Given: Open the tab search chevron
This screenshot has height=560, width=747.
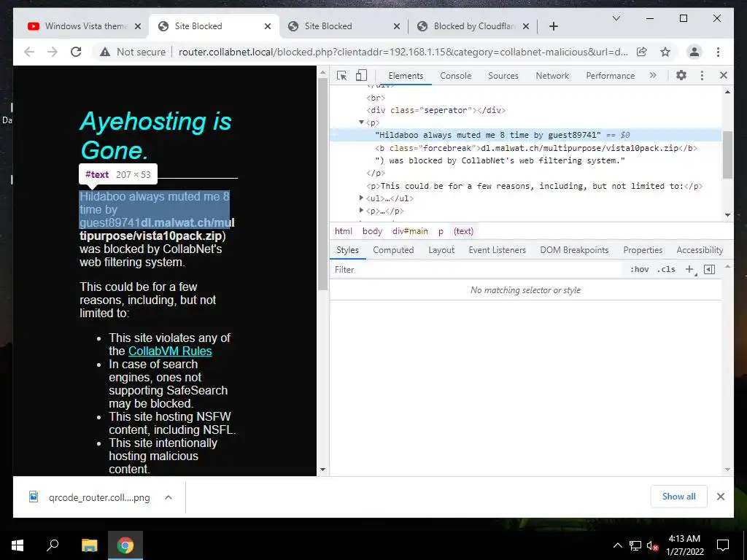Looking at the screenshot, I should [x=616, y=18].
